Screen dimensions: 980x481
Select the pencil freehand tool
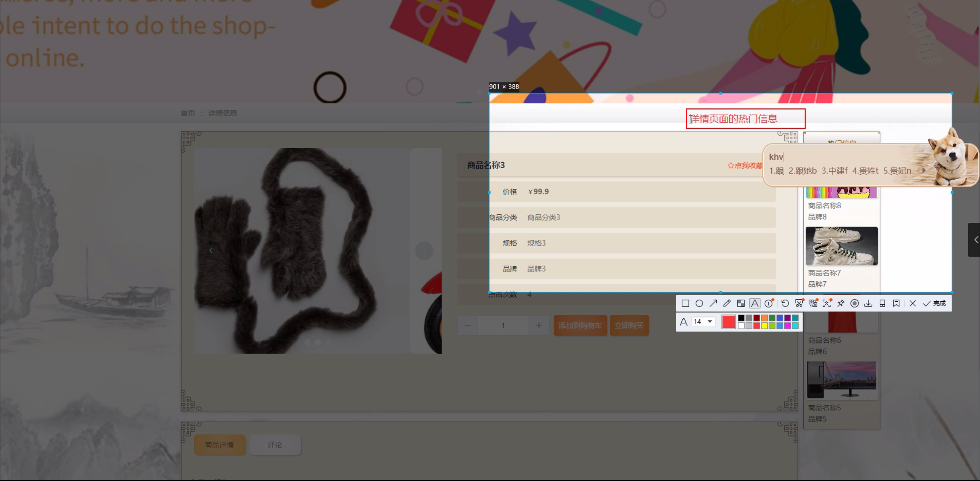(727, 304)
